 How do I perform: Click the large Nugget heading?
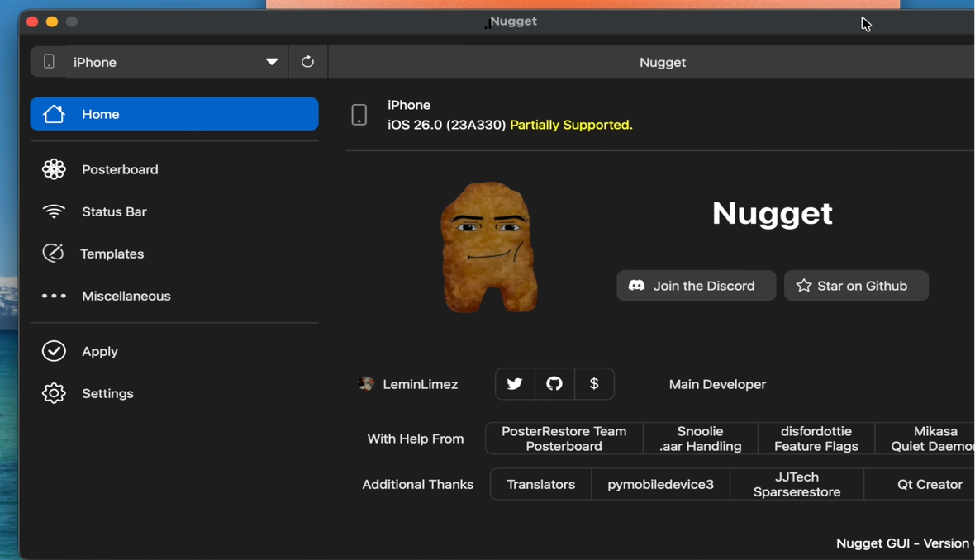[x=773, y=213]
